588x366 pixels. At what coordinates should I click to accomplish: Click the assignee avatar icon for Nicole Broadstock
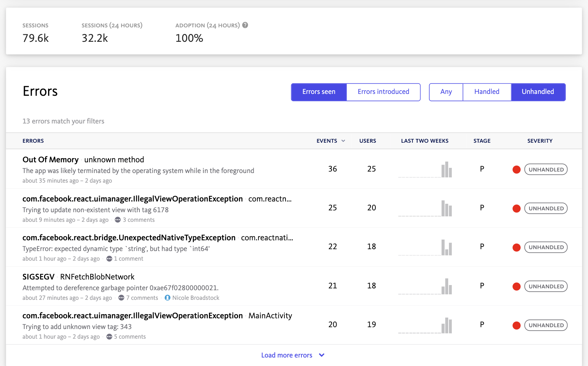[x=168, y=298]
